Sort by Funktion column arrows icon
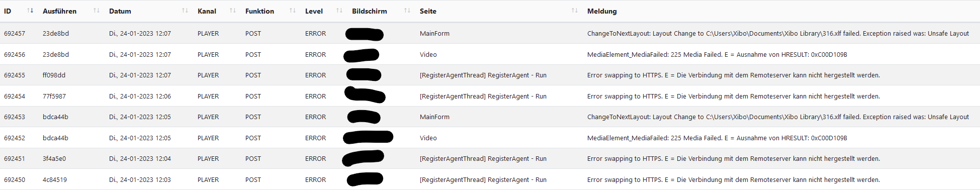The image size is (980, 190). (x=293, y=11)
